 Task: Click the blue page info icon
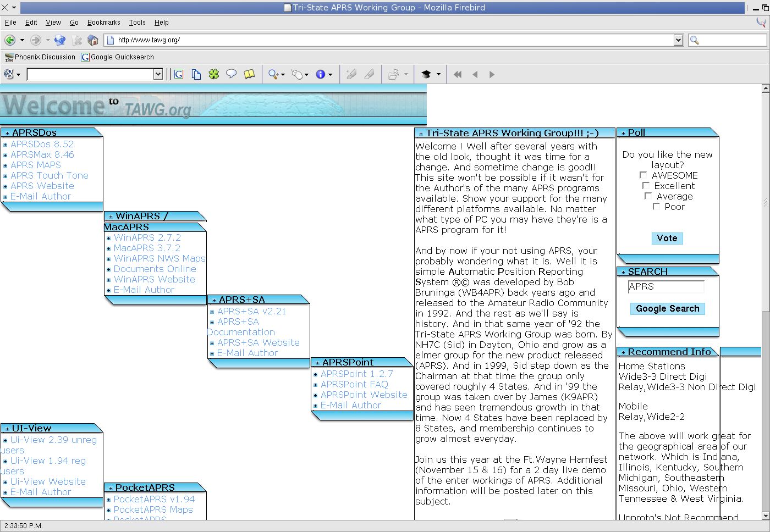tap(320, 74)
